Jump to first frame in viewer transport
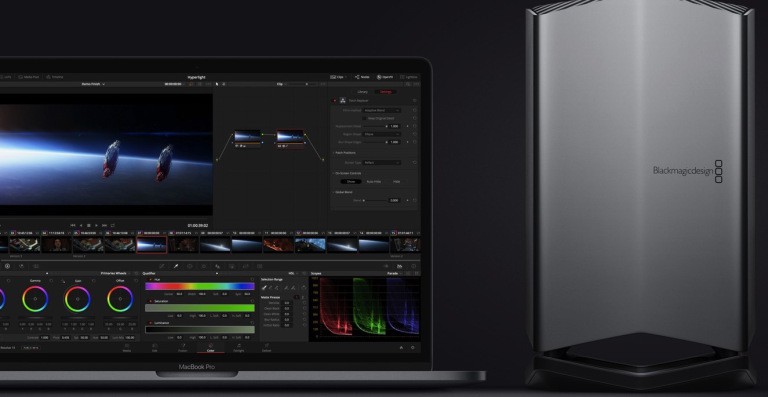Viewport: 768px width, 397px height. point(73,225)
